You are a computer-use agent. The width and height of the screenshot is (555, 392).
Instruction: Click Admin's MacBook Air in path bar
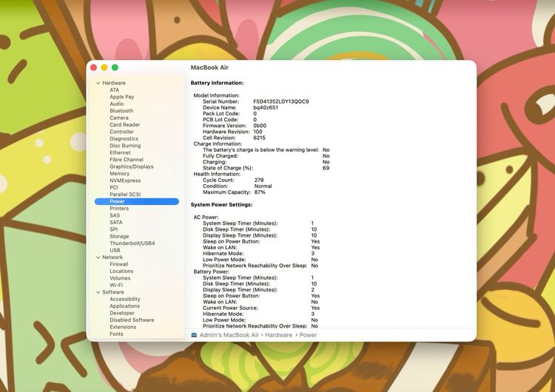229,335
